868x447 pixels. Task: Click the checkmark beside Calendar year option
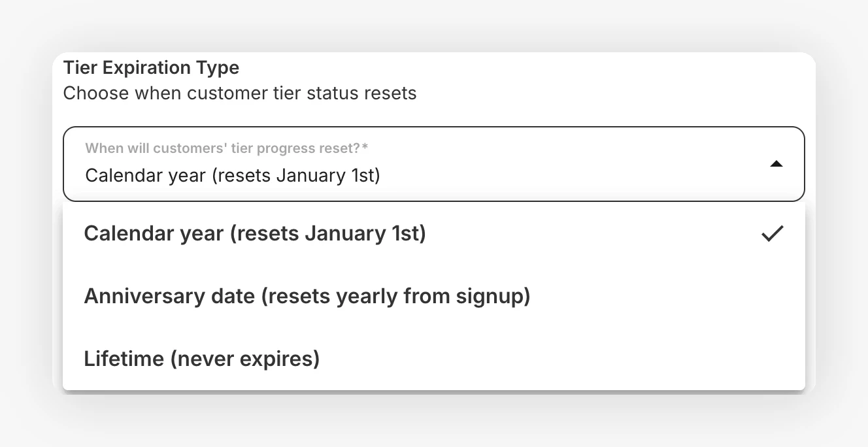pyautogui.click(x=773, y=233)
